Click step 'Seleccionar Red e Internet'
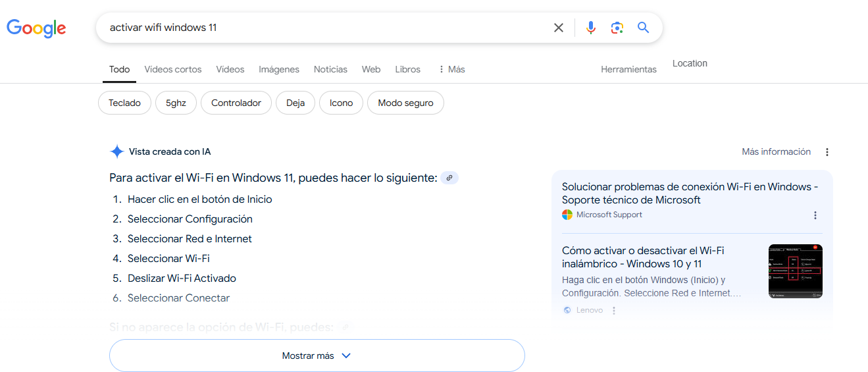 click(190, 239)
